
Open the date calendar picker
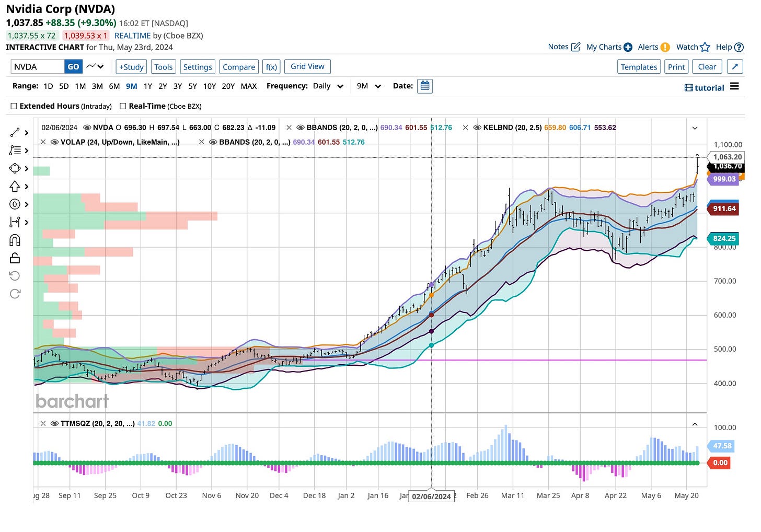425,86
